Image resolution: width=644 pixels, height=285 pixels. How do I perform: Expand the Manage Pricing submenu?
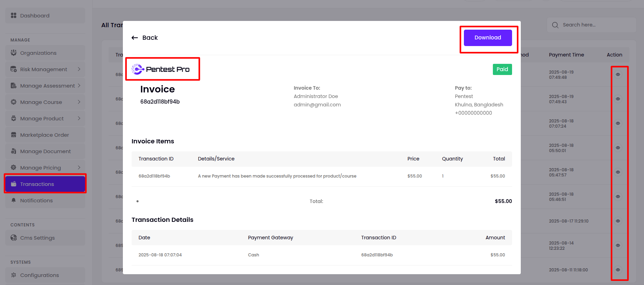tap(79, 167)
